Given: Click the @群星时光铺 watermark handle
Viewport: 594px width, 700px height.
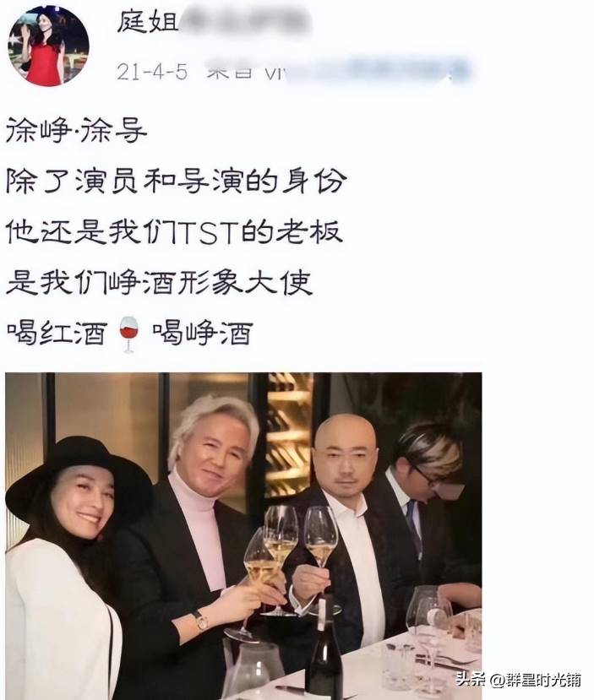Looking at the screenshot, I should (x=536, y=680).
